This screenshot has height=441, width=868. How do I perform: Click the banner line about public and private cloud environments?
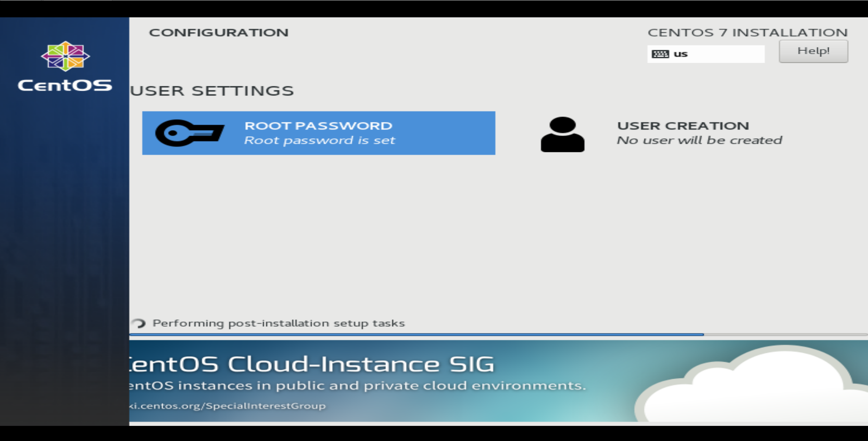[358, 386]
